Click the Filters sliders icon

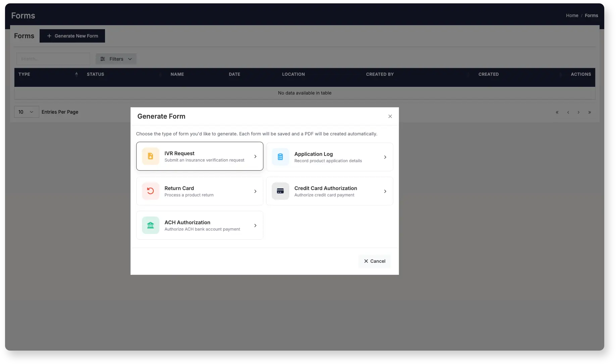tap(103, 59)
